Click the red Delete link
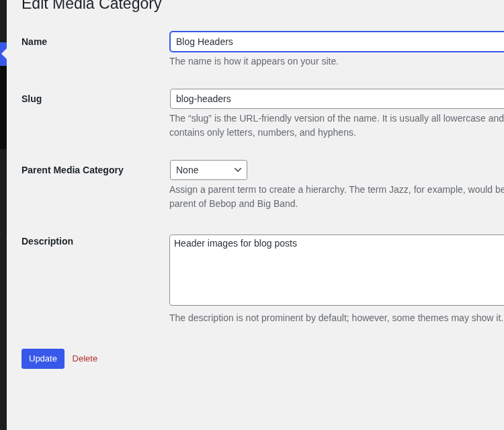504x430 pixels. (x=85, y=359)
